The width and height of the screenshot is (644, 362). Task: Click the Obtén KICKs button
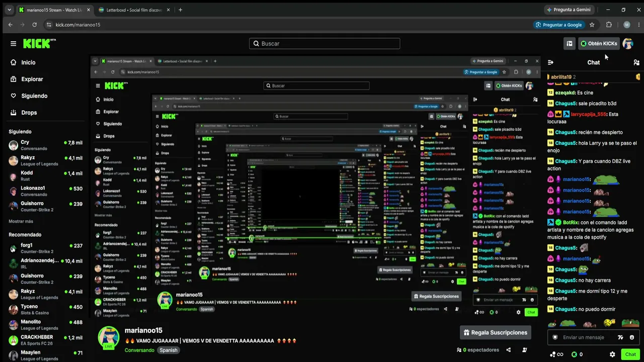click(x=599, y=43)
